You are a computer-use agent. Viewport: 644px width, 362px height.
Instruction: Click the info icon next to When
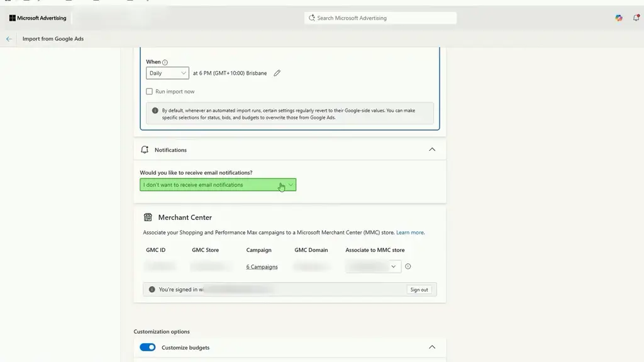(165, 62)
